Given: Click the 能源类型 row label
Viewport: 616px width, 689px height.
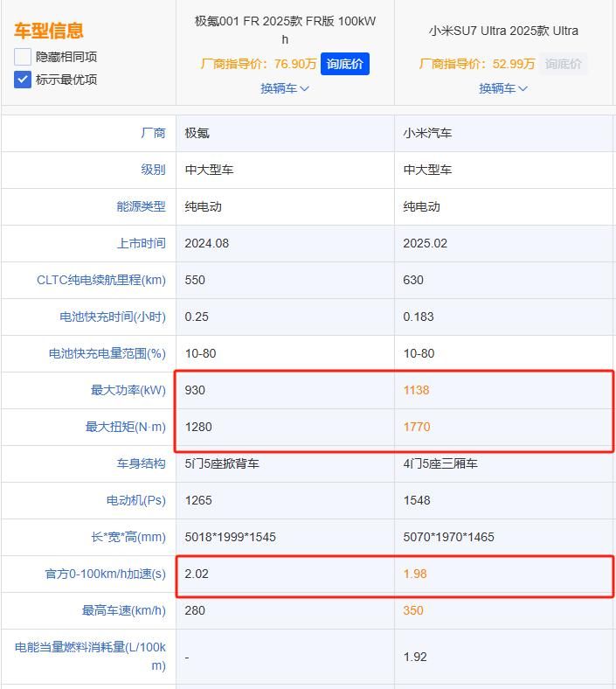Looking at the screenshot, I should [x=141, y=206].
